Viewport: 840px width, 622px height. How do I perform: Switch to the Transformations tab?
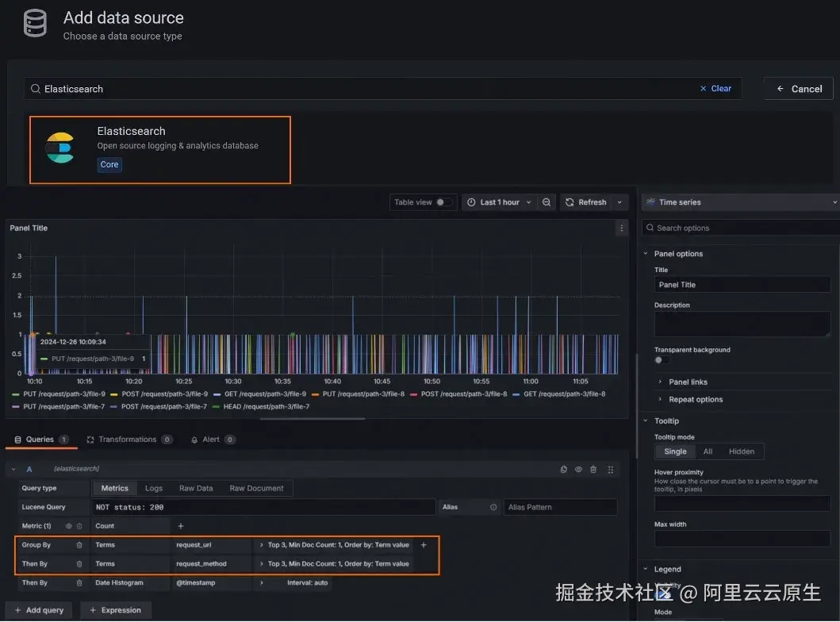click(x=128, y=440)
